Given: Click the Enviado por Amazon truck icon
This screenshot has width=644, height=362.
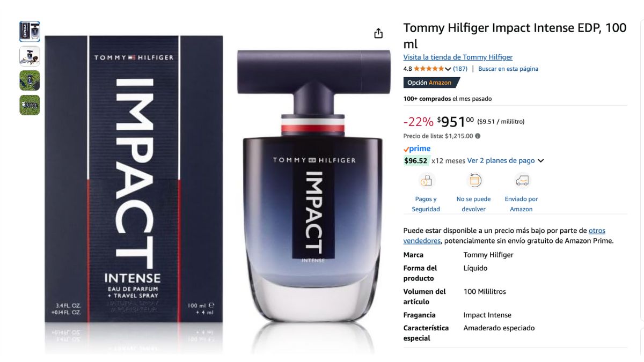Looking at the screenshot, I should click(521, 181).
